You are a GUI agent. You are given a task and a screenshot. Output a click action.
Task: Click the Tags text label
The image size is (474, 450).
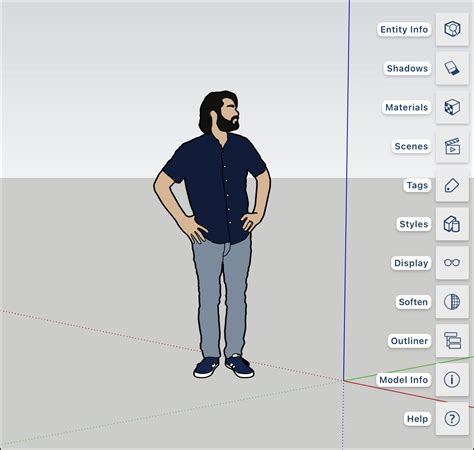(417, 185)
